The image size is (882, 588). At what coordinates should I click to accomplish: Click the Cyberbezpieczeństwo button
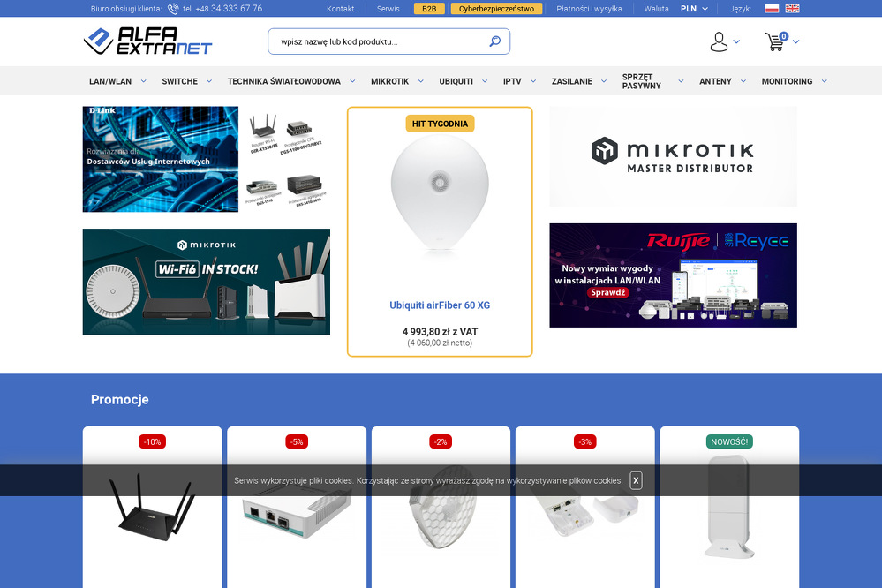(x=496, y=9)
